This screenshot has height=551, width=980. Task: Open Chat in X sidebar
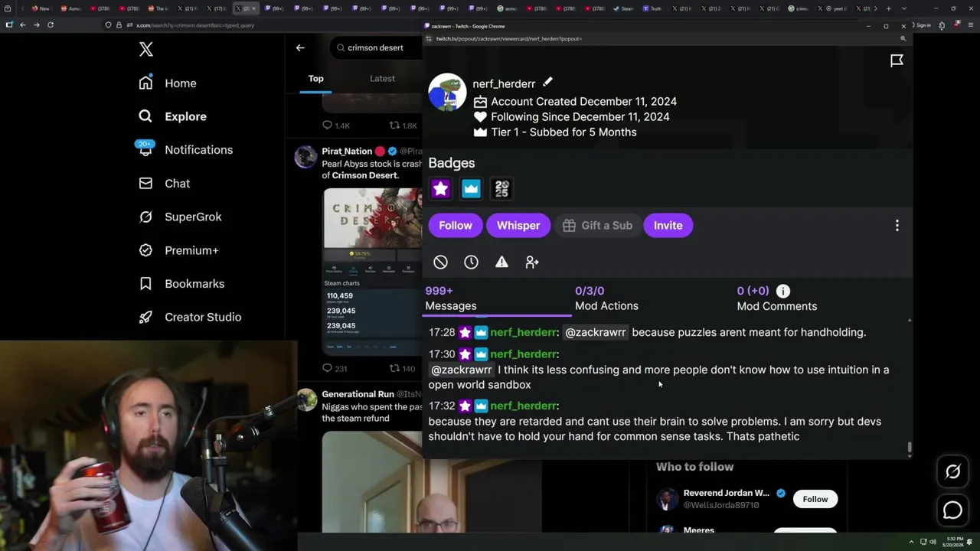coord(177,184)
